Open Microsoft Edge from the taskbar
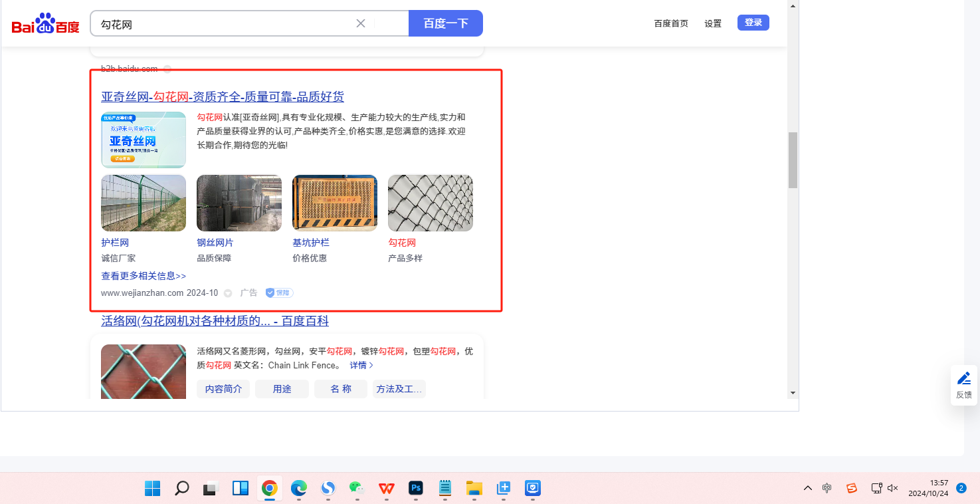The width and height of the screenshot is (980, 504). (x=298, y=489)
